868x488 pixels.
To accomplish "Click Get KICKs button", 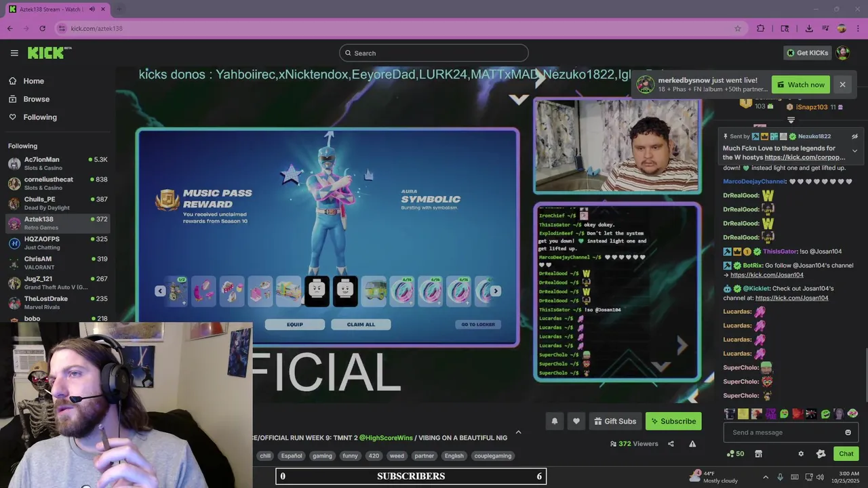I will coord(807,53).
